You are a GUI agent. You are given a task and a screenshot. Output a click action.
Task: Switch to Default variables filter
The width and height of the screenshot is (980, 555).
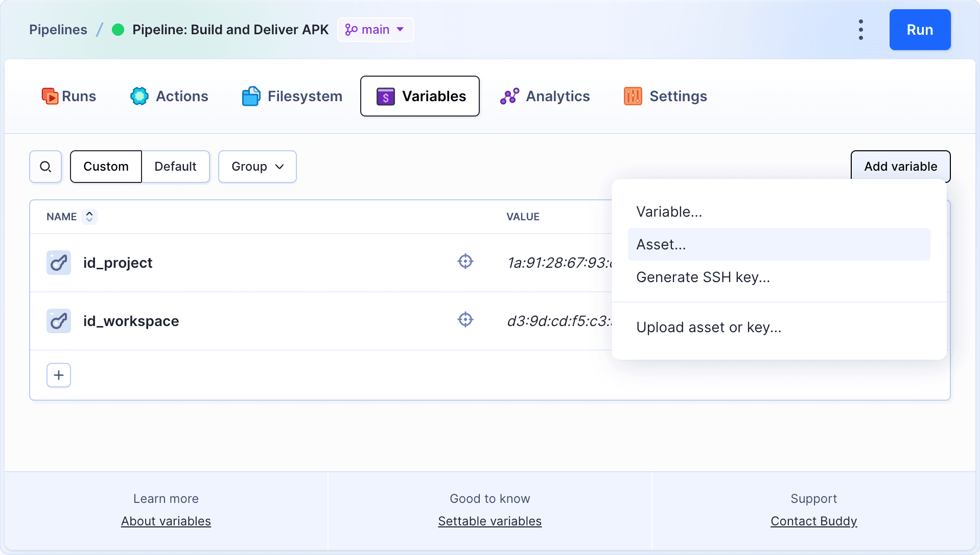(175, 167)
